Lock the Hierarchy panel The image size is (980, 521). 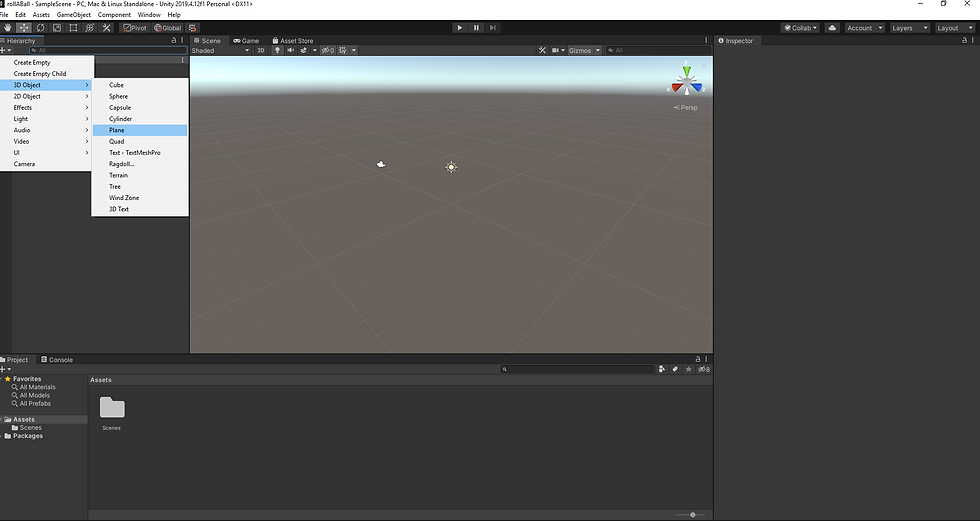[x=174, y=41]
